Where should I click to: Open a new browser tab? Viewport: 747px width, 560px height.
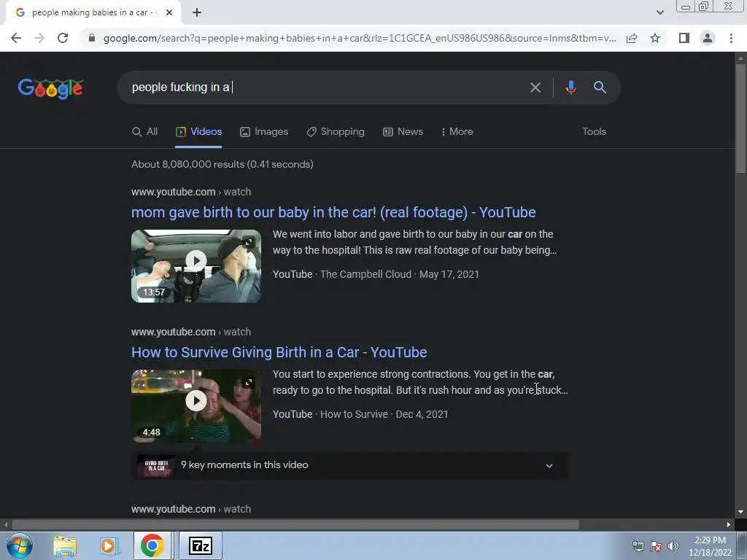[197, 12]
